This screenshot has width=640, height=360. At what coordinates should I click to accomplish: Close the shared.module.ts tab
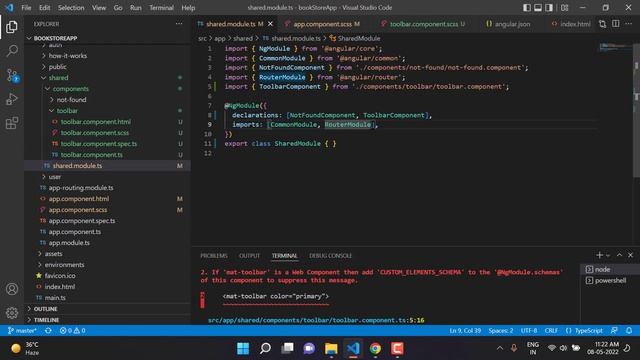(x=270, y=24)
